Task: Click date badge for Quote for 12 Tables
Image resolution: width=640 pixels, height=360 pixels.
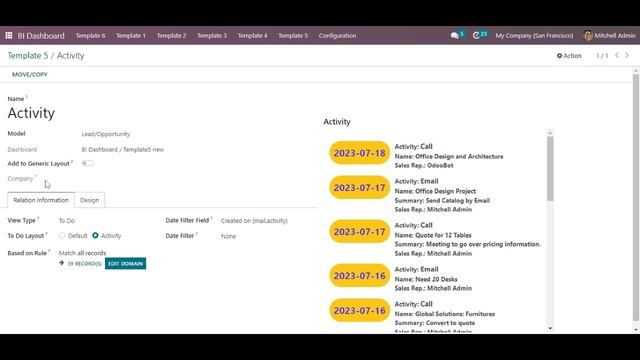Action: (x=360, y=231)
